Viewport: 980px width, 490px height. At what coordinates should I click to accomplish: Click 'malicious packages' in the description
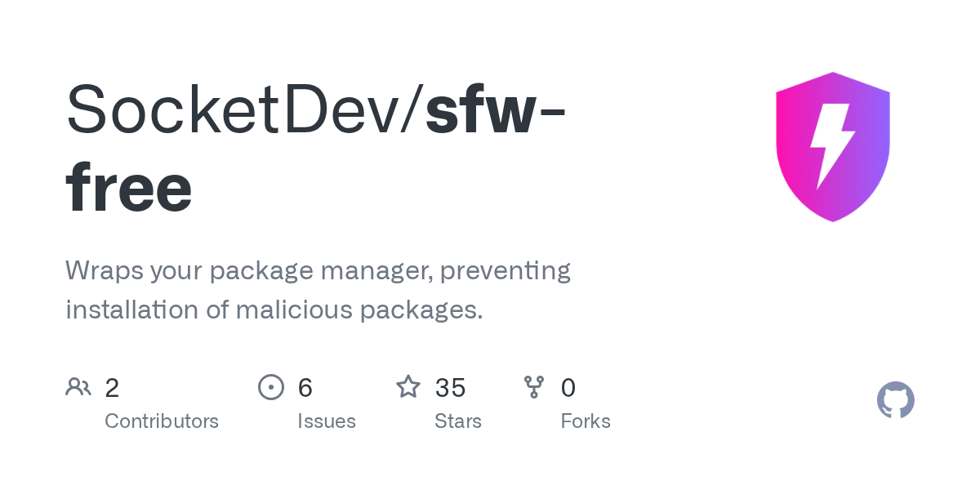click(359, 311)
